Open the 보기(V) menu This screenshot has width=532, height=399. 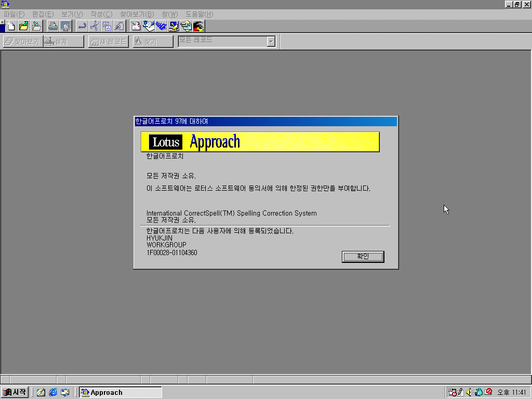click(72, 14)
